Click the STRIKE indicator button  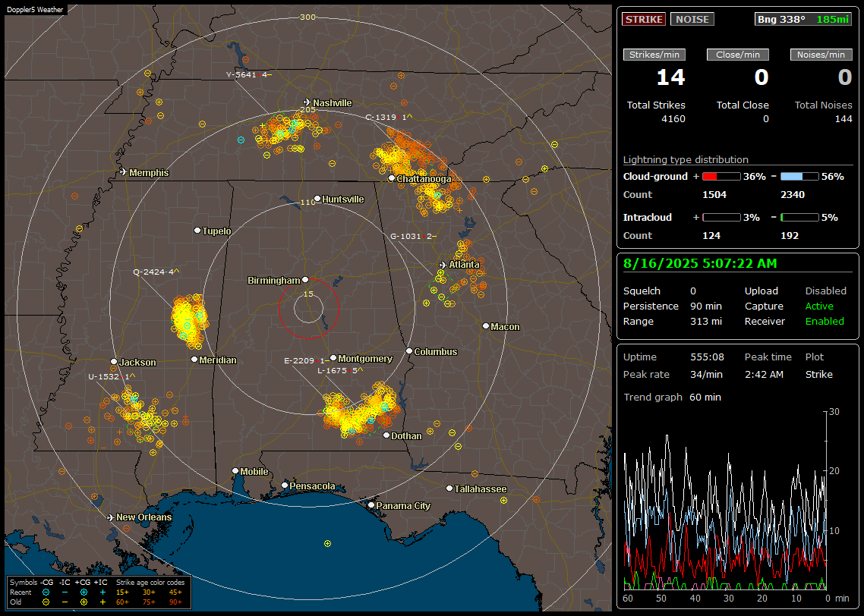[x=644, y=19]
